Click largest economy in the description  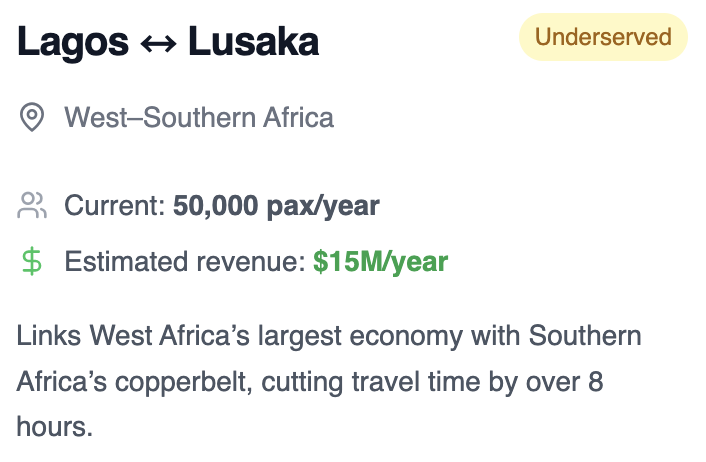tap(360, 337)
